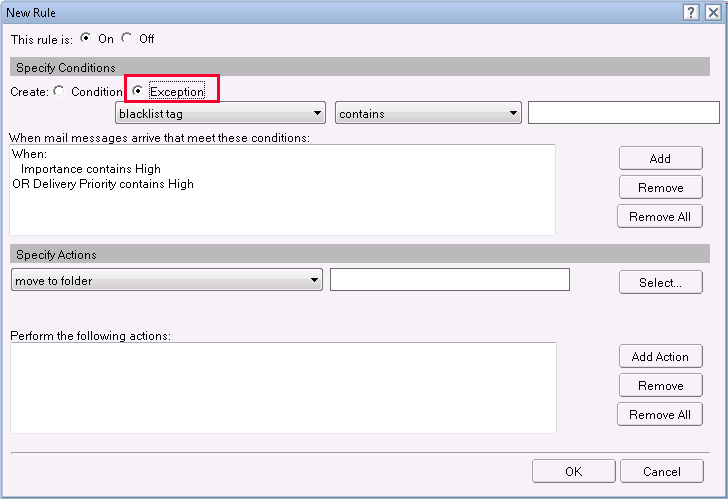The image size is (728, 499).
Task: Open the move to folder dropdown
Action: [167, 281]
